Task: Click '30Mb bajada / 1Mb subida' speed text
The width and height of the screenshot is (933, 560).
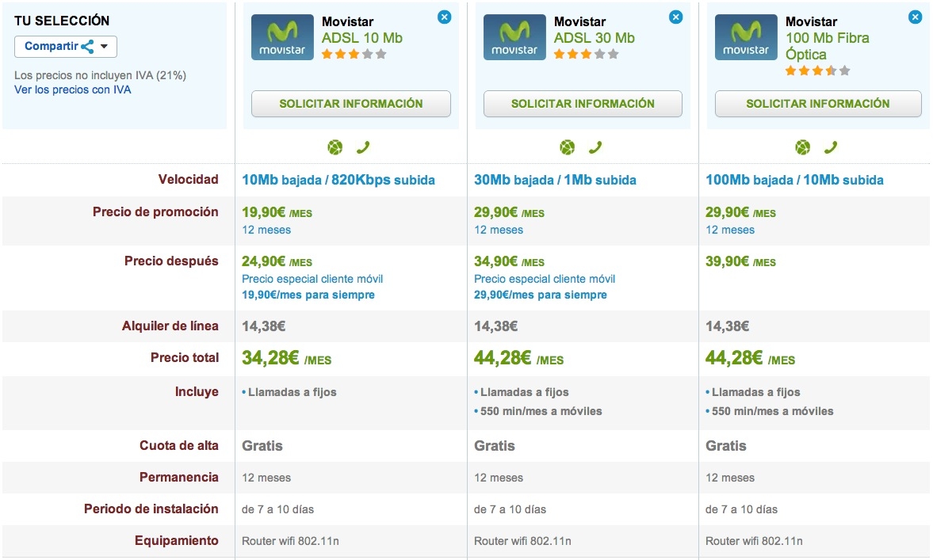Action: (555, 180)
